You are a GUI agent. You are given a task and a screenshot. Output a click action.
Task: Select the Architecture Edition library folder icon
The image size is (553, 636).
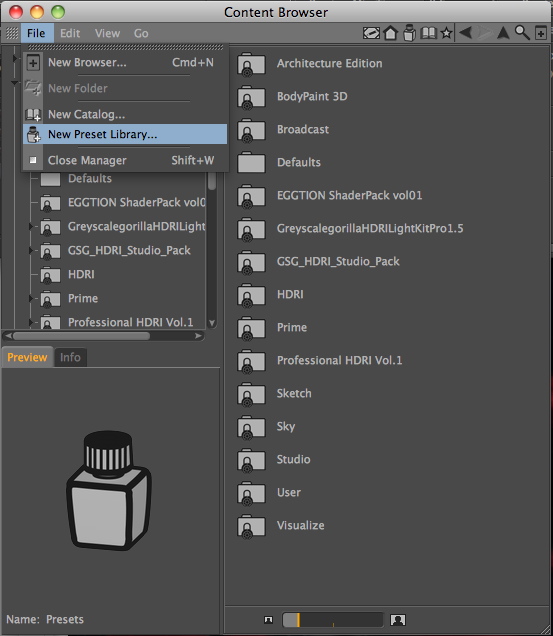click(x=251, y=64)
